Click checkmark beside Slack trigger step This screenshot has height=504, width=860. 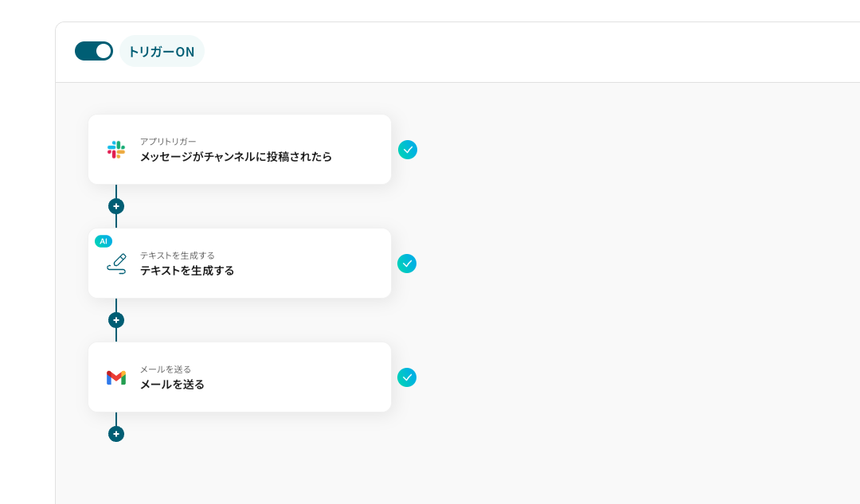(408, 150)
